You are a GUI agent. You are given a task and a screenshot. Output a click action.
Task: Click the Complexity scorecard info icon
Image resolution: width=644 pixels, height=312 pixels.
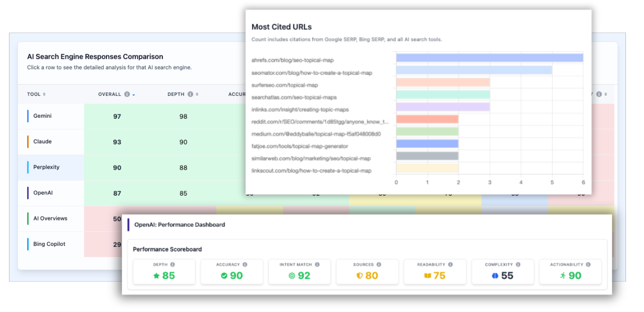(518, 265)
